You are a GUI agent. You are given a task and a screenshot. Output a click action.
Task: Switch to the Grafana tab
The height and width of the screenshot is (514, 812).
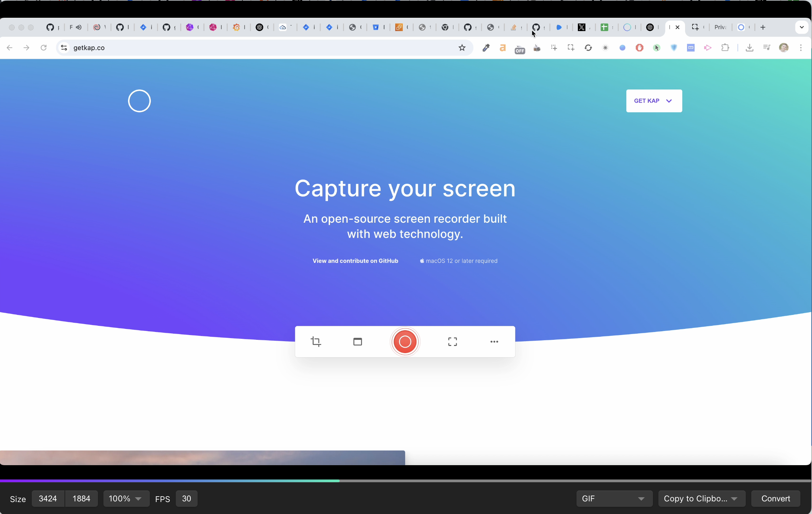click(x=237, y=27)
